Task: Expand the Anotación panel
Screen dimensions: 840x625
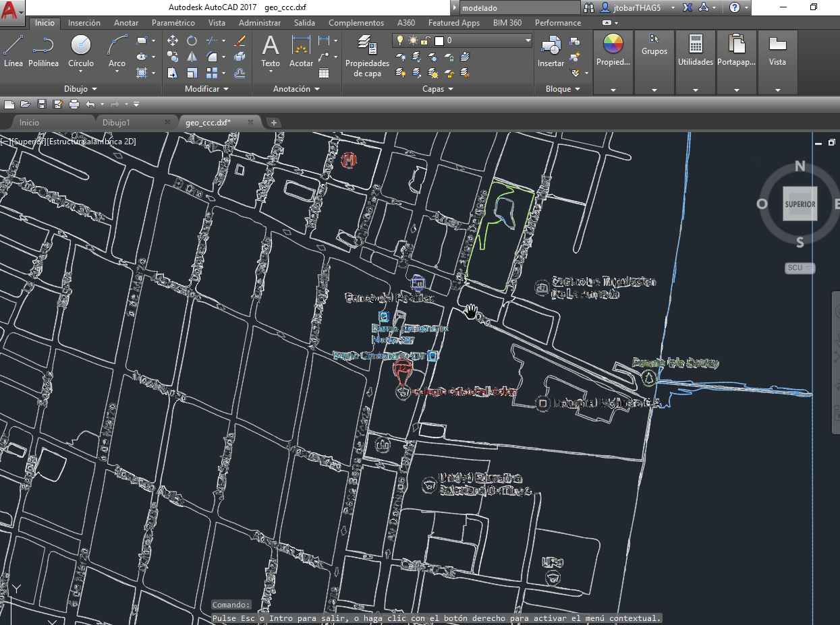Action: tap(297, 89)
